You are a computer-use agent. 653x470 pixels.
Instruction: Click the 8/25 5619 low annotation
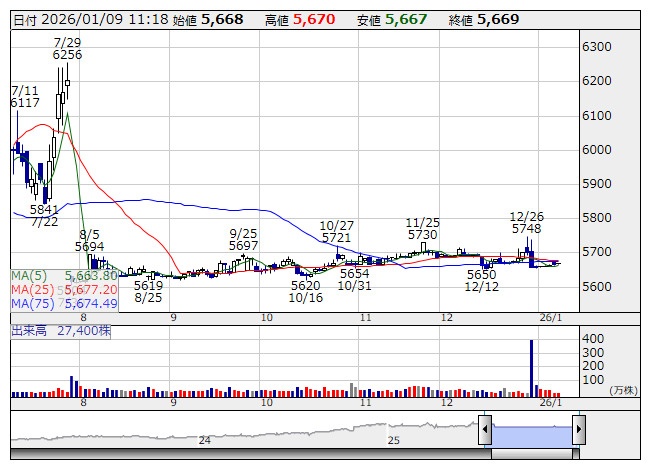tap(148, 291)
